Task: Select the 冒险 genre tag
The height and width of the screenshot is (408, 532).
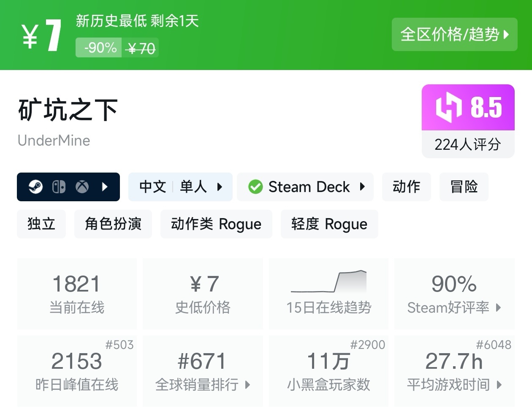Action: [x=464, y=186]
